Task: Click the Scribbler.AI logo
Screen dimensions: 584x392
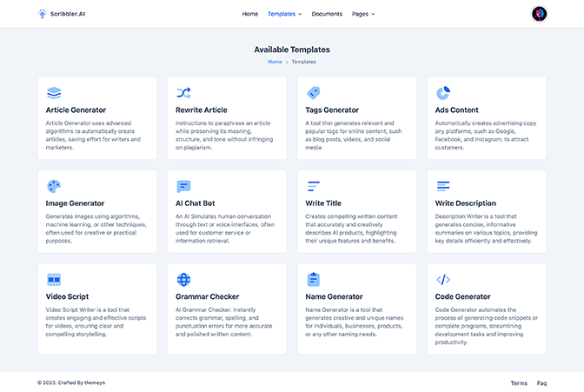Action: point(62,14)
